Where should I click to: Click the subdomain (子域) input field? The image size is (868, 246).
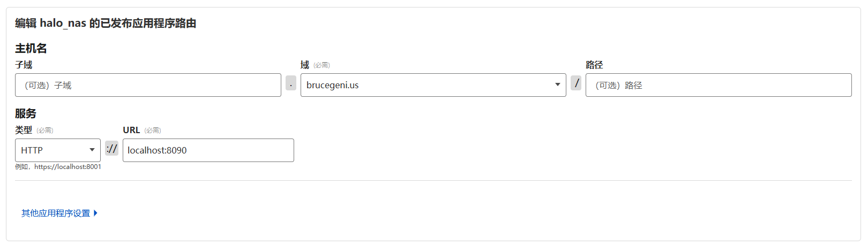coord(148,85)
